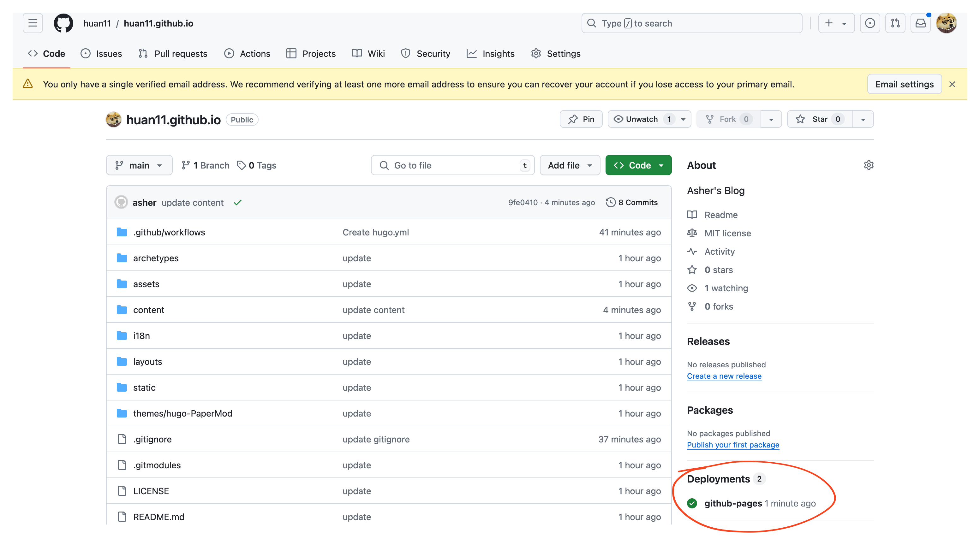This screenshot has height=545, width=980.
Task: Expand the Add file dropdown
Action: tap(570, 165)
